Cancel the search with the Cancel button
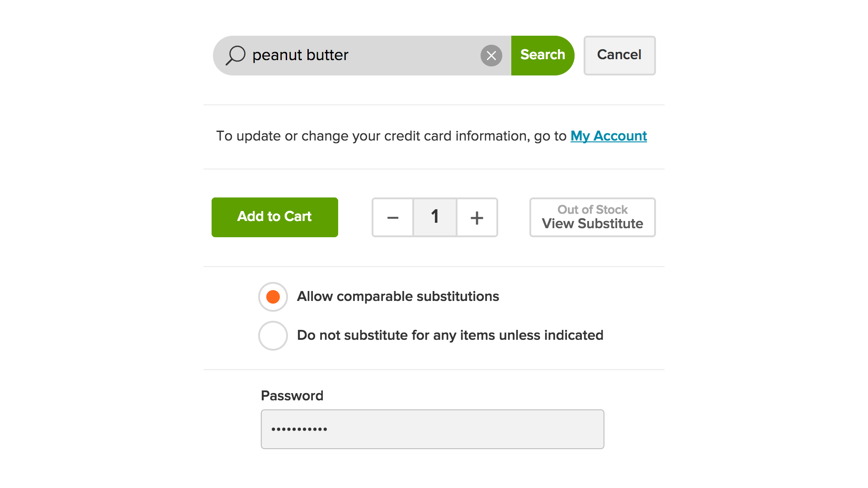Screen dimensions: 868x488 [x=619, y=56]
